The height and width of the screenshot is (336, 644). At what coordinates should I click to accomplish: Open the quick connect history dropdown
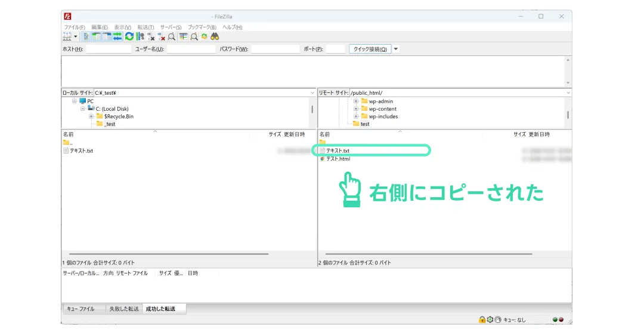coord(396,49)
